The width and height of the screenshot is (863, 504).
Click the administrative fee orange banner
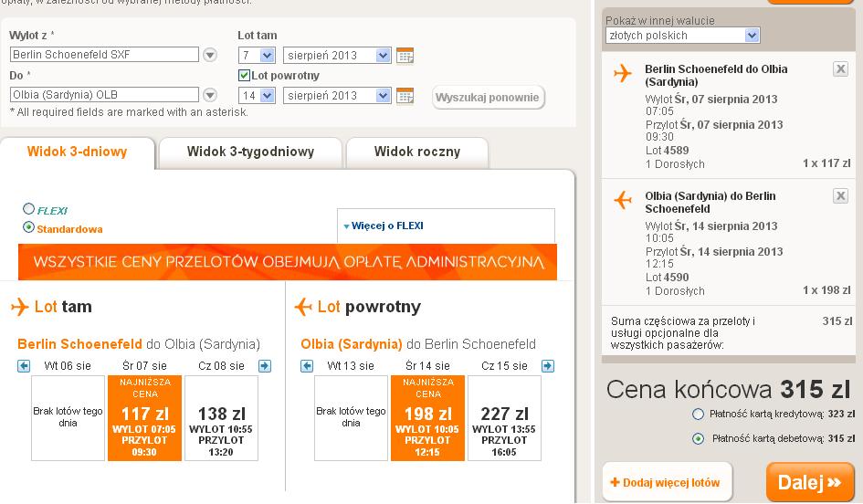pos(288,262)
